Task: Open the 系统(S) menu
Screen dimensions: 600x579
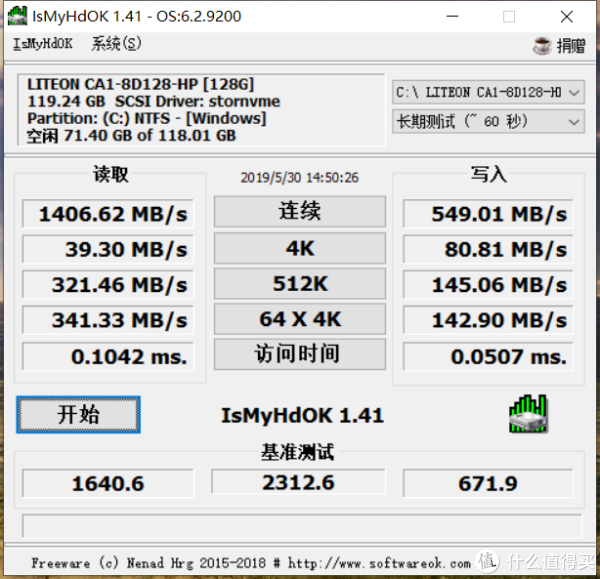Action: coord(117,44)
